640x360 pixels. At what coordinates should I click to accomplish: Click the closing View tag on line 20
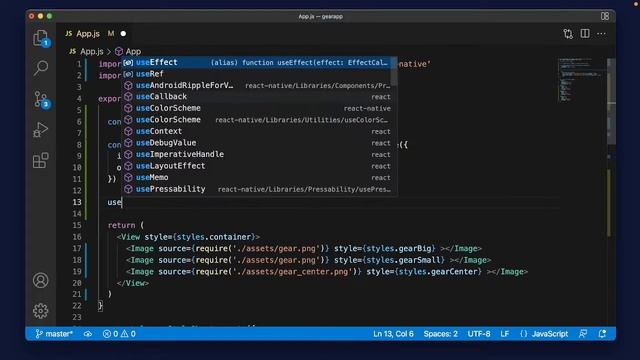133,283
